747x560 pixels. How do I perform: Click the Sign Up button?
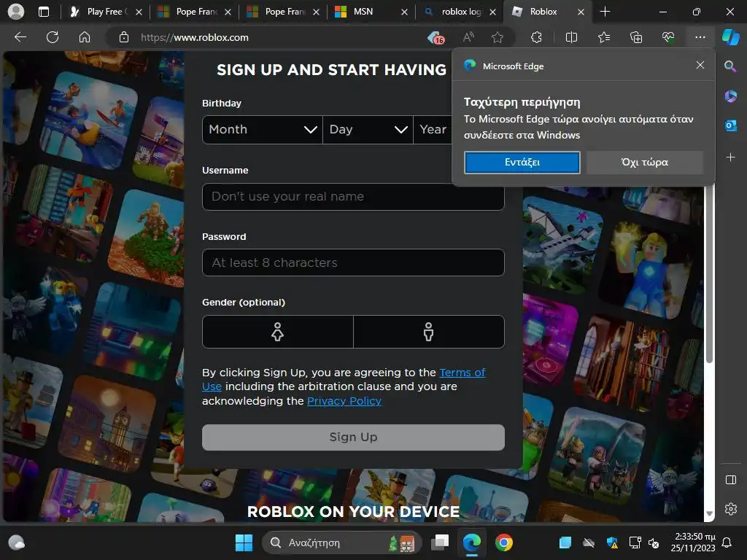tap(354, 437)
